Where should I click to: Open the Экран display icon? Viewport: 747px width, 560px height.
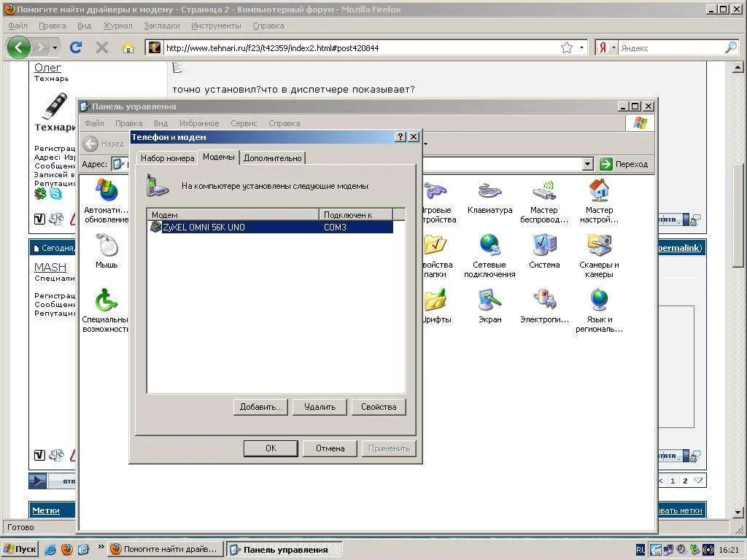click(489, 304)
